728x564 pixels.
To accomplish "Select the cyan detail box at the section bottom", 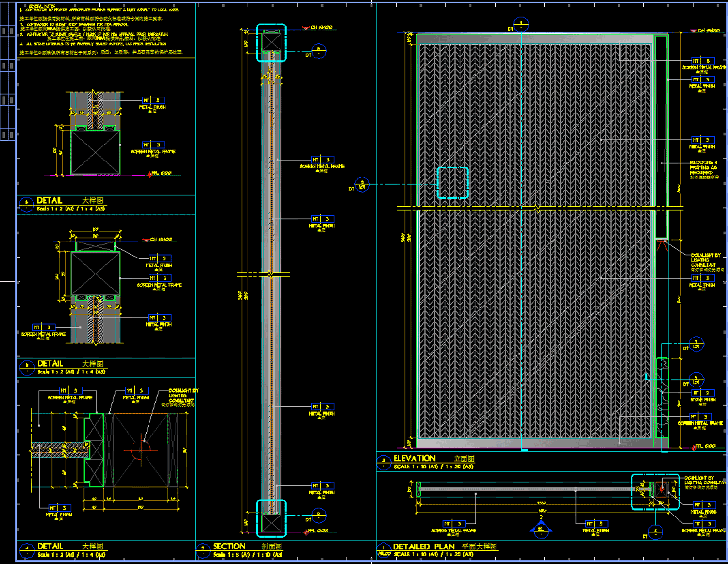I will tap(271, 518).
